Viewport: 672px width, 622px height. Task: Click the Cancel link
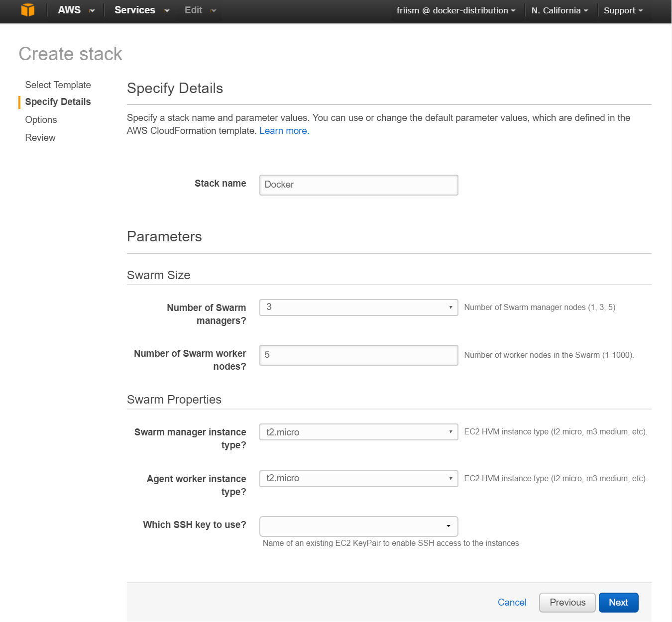coord(512,603)
